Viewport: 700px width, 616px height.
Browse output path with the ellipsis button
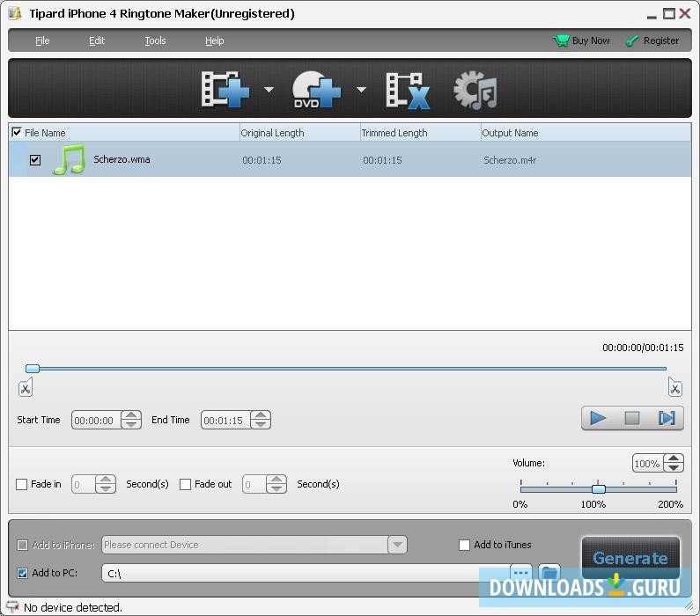520,572
